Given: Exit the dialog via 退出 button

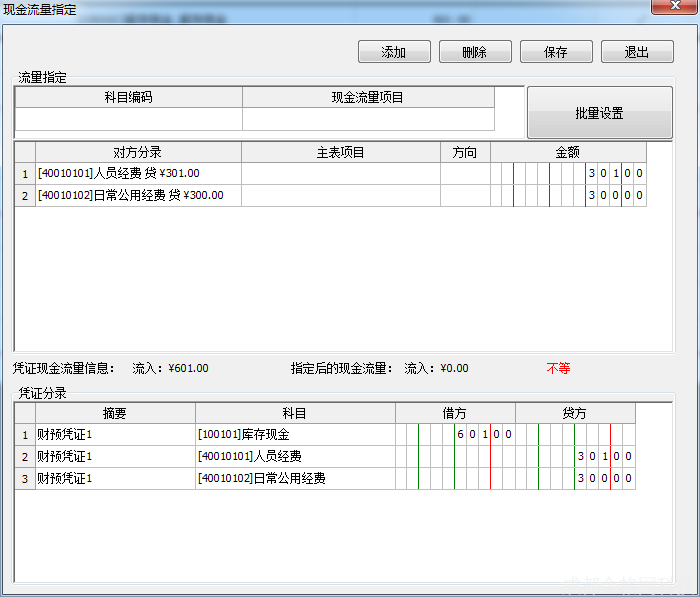Looking at the screenshot, I should pyautogui.click(x=636, y=52).
